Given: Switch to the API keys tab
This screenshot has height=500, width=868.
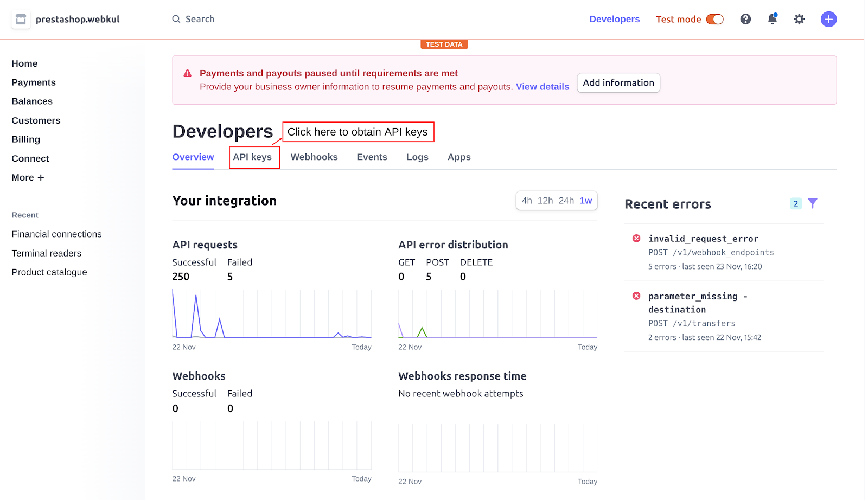Looking at the screenshot, I should click(x=252, y=157).
